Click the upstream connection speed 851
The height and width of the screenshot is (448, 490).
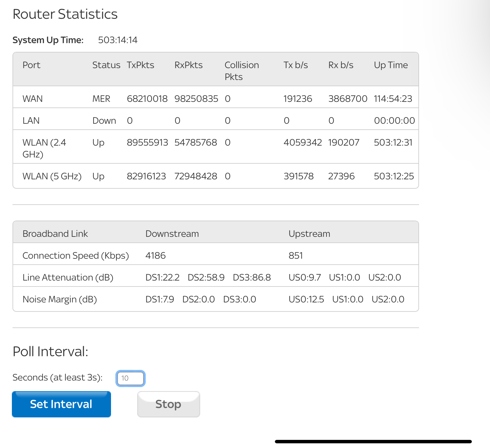(296, 256)
